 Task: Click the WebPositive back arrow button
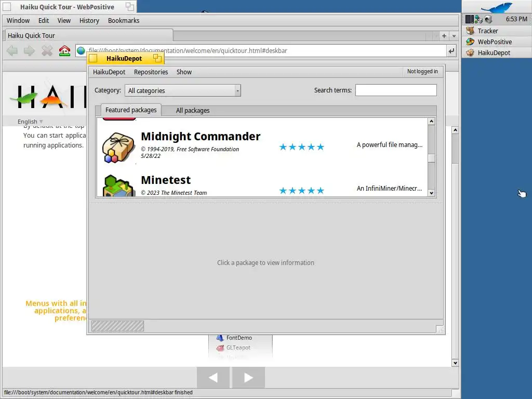pos(12,51)
